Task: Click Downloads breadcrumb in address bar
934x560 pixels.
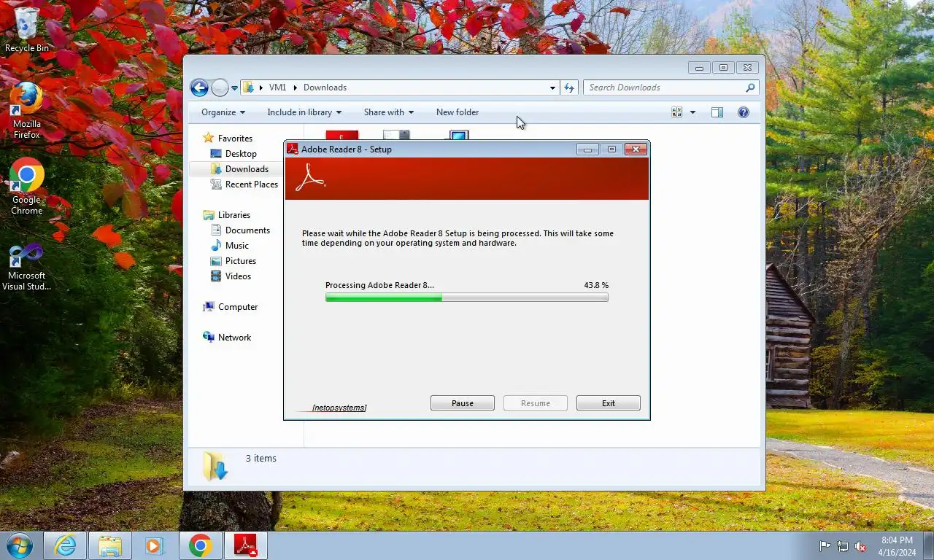Action: point(325,87)
